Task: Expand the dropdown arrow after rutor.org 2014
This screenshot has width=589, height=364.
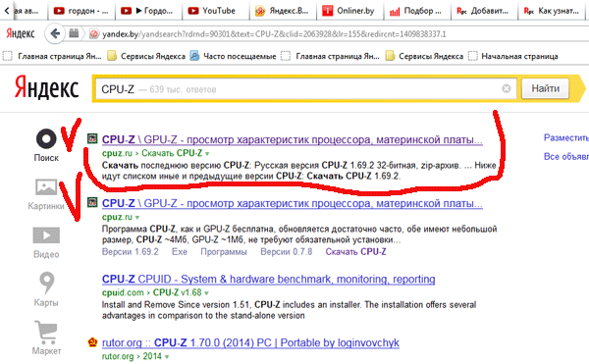Action: point(167,357)
